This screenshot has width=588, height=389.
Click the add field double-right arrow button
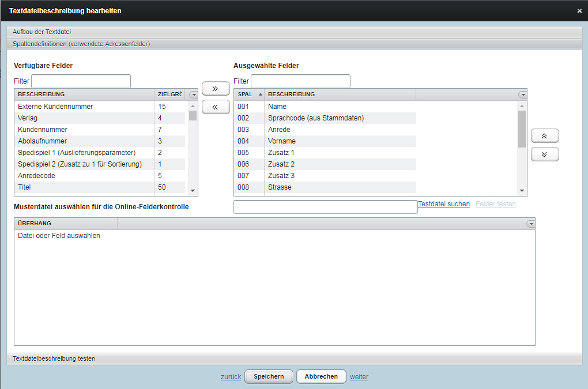(216, 89)
